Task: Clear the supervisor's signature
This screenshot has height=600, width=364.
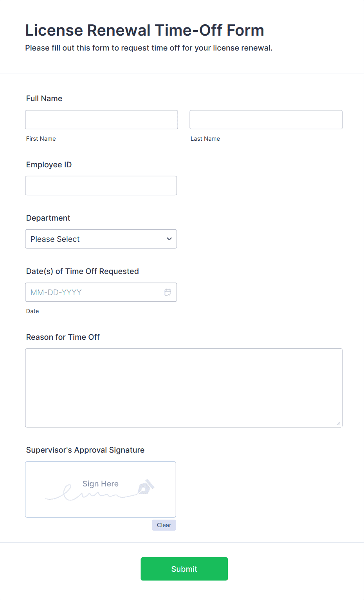Action: [x=164, y=525]
